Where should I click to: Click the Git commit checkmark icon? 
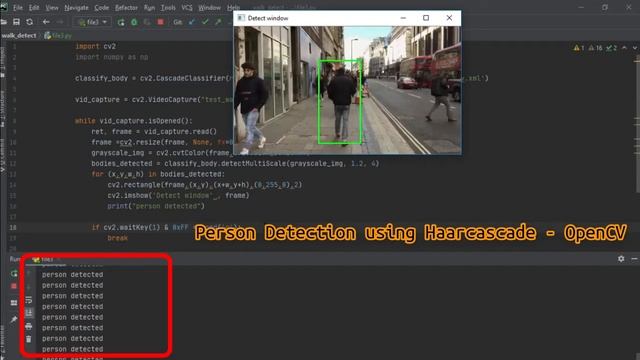click(x=205, y=22)
